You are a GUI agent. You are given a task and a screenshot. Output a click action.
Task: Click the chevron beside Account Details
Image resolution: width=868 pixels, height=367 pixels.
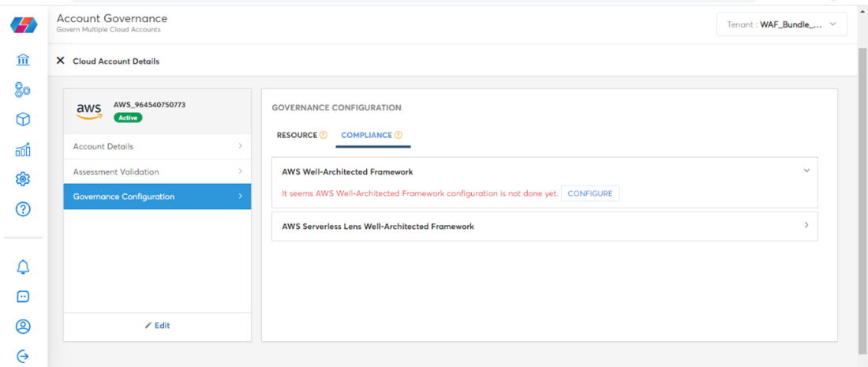[x=240, y=146]
